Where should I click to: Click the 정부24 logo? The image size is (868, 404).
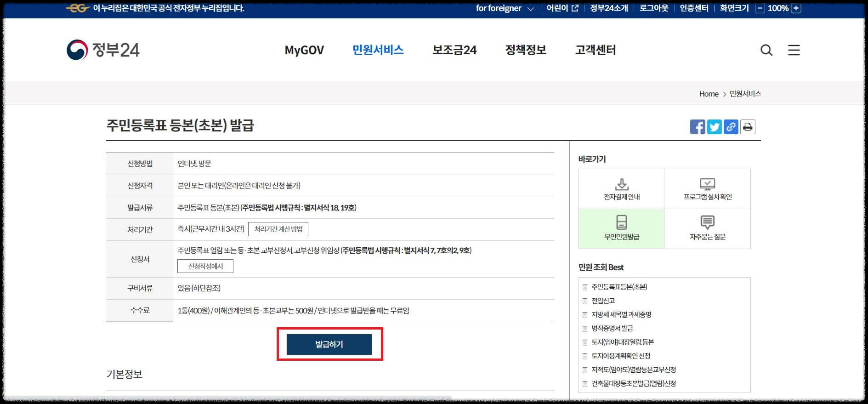pos(103,50)
